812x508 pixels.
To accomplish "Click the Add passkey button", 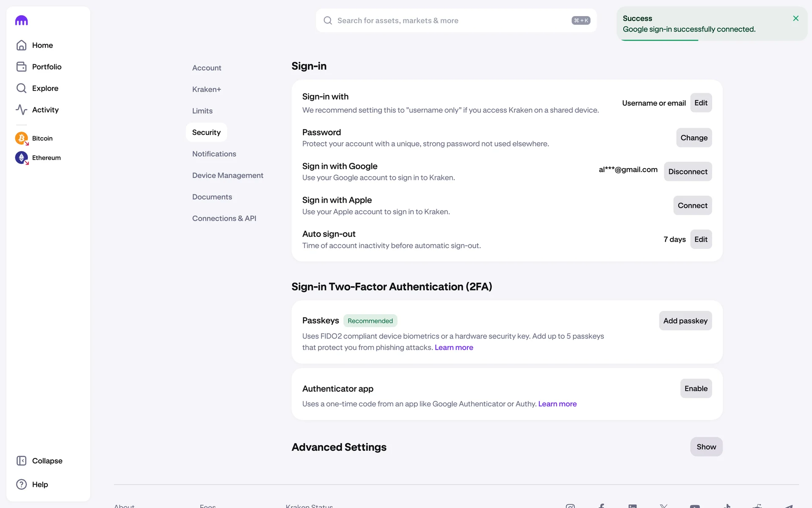I will [x=685, y=320].
